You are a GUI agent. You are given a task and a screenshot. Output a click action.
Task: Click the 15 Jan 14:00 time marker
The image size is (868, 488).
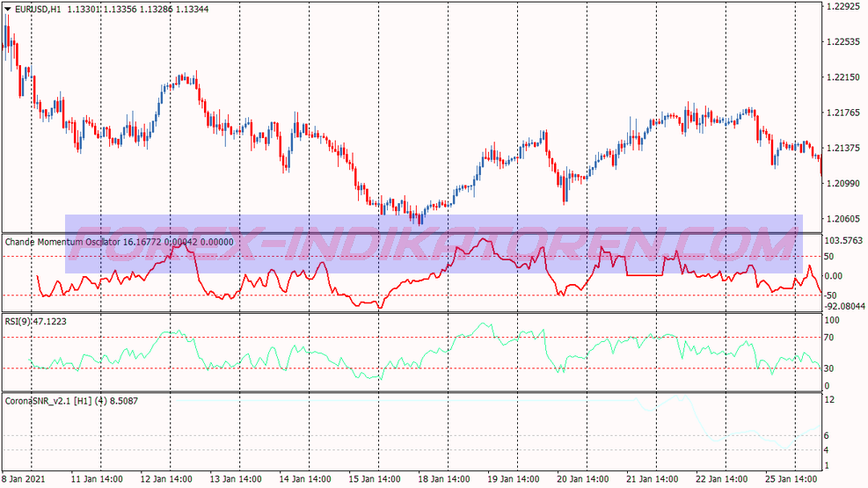[375, 479]
